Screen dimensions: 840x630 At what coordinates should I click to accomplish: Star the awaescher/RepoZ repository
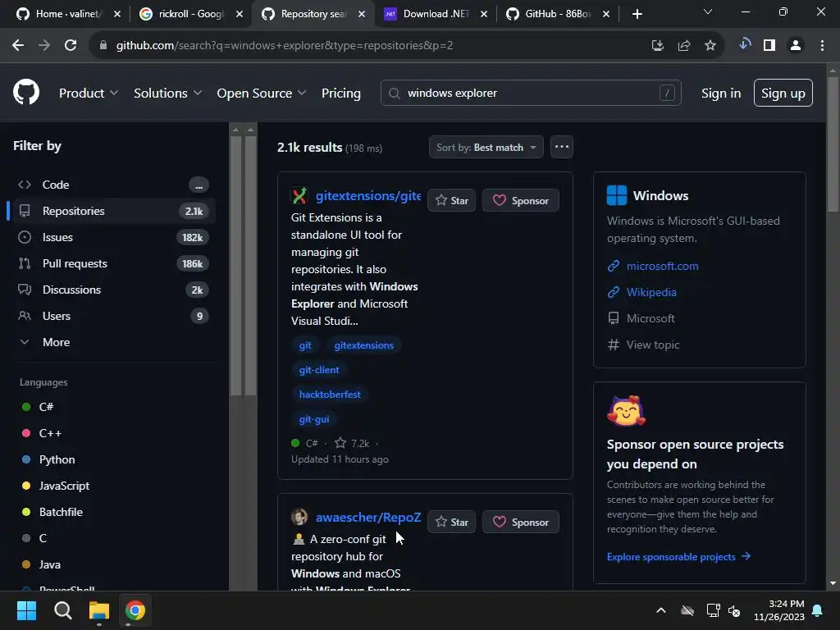click(452, 522)
